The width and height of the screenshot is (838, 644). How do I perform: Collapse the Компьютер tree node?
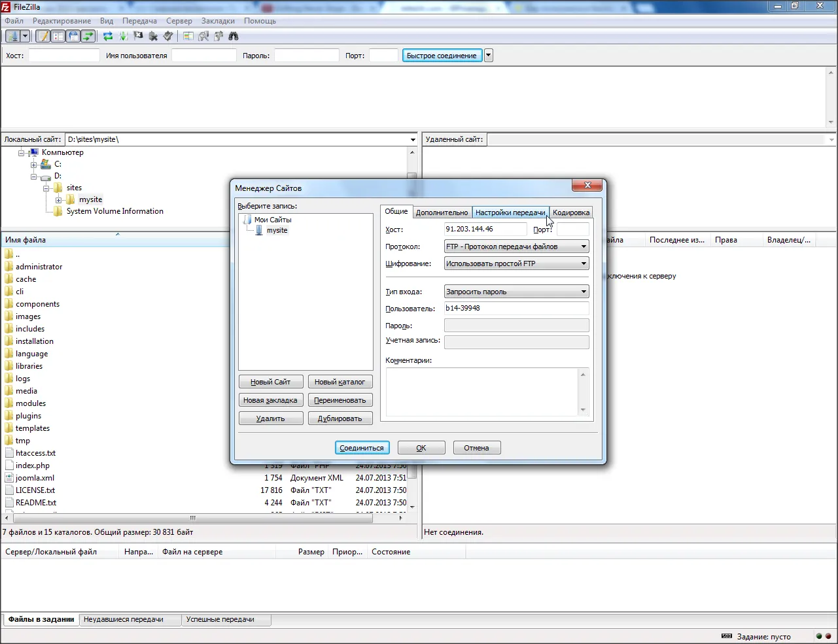[22, 152]
